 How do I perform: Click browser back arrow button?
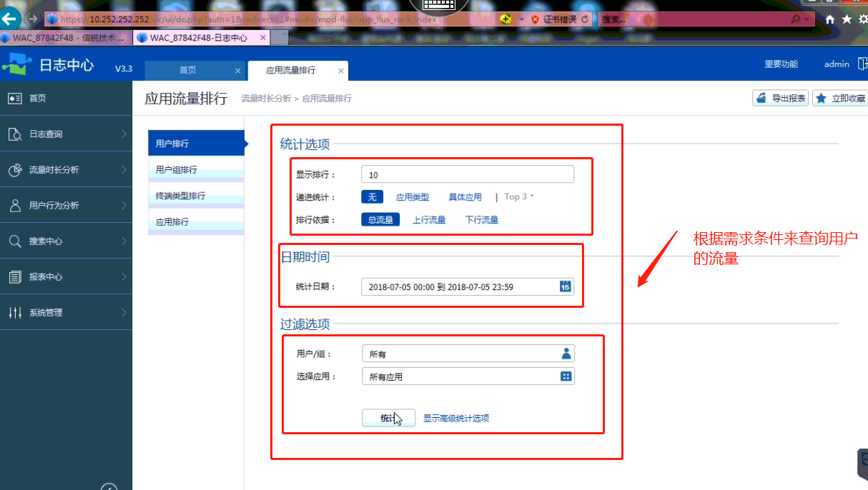(11, 19)
